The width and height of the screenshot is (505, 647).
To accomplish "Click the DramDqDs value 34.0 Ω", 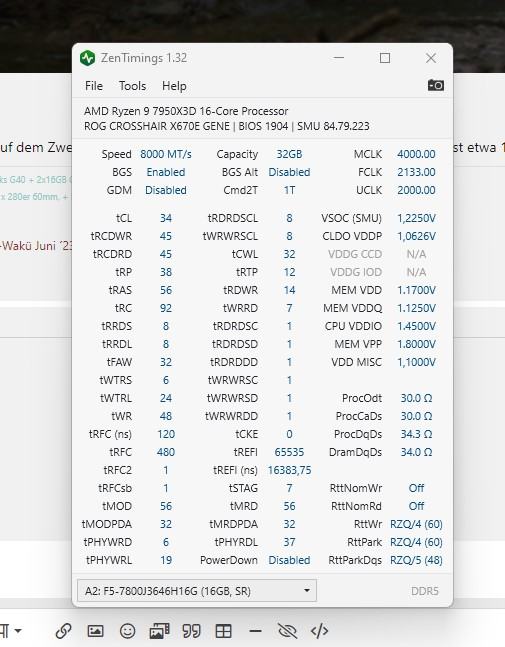I will point(416,452).
